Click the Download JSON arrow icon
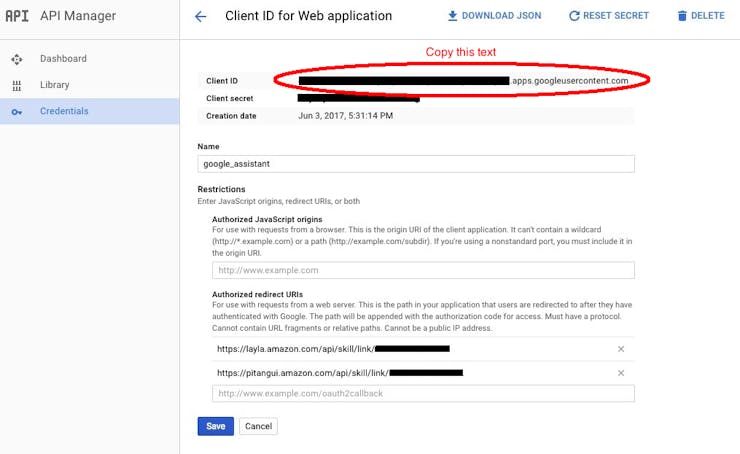This screenshot has height=454, width=740. tap(452, 16)
